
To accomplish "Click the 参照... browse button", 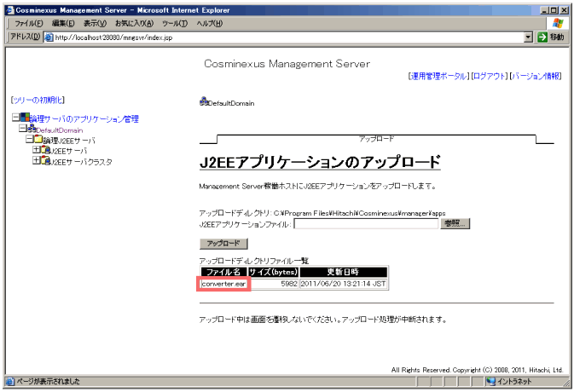I will point(455,223).
